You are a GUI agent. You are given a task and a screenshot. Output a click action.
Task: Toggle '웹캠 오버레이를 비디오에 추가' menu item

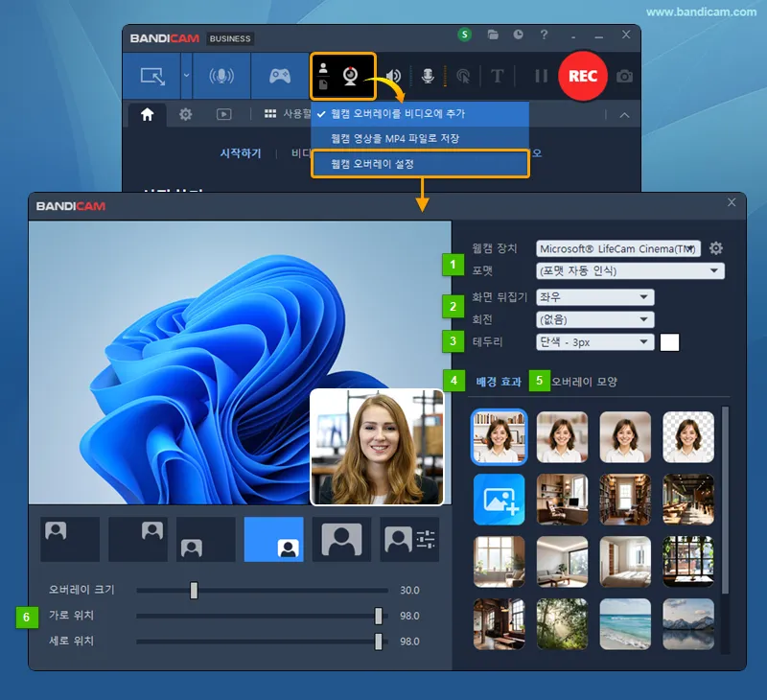(x=420, y=114)
